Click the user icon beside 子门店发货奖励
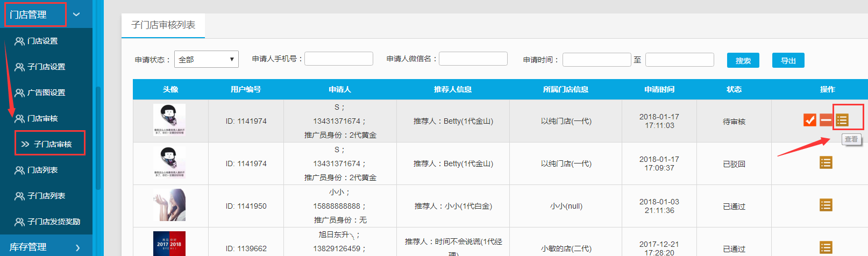 tap(19, 222)
